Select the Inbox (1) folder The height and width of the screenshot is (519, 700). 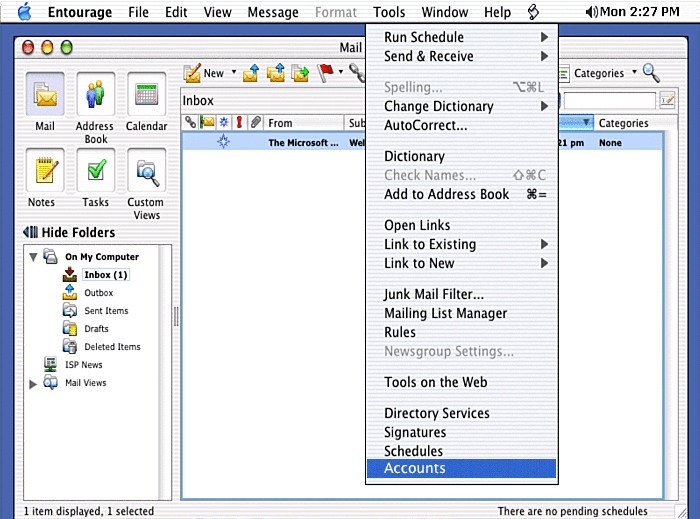click(x=106, y=274)
